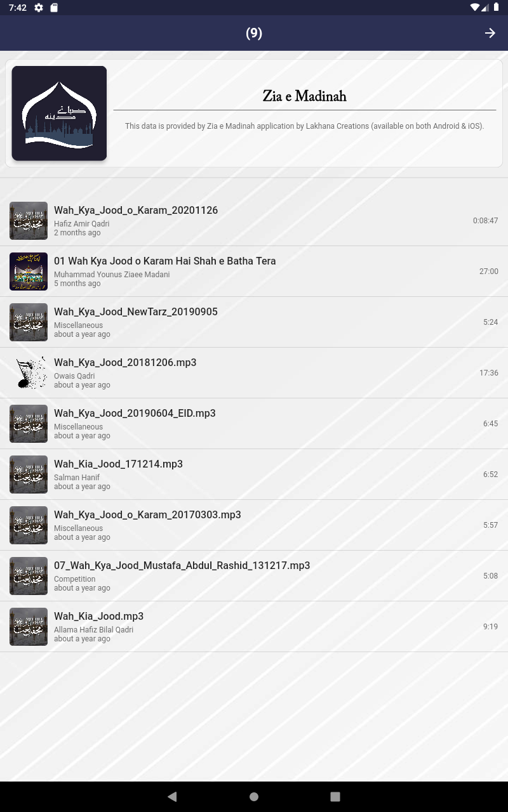Tap the (9) results count title
508x812 pixels.
point(254,33)
